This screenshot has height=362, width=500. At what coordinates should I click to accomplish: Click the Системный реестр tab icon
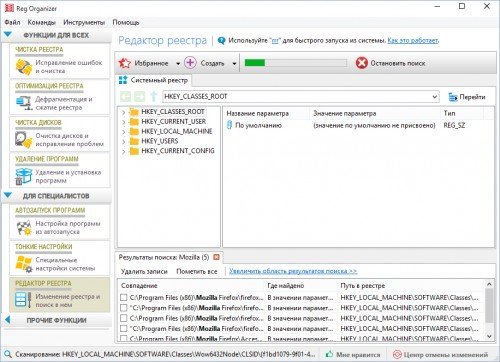[x=123, y=80]
